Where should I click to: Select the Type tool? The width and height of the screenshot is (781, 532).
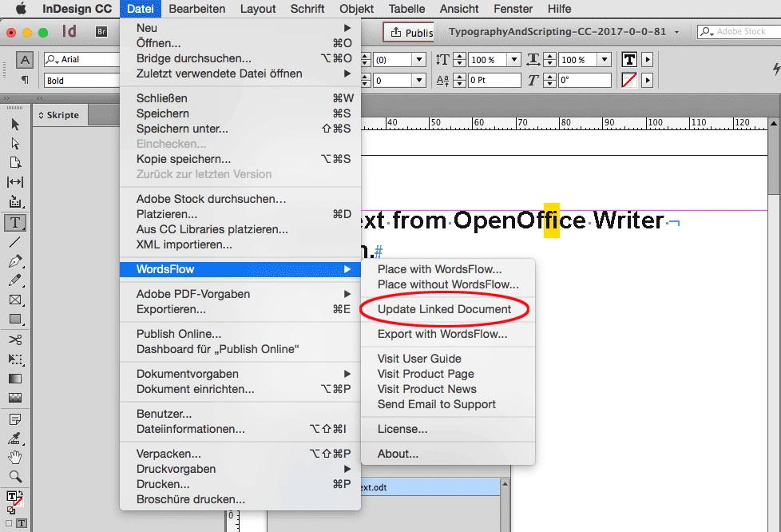[x=15, y=223]
